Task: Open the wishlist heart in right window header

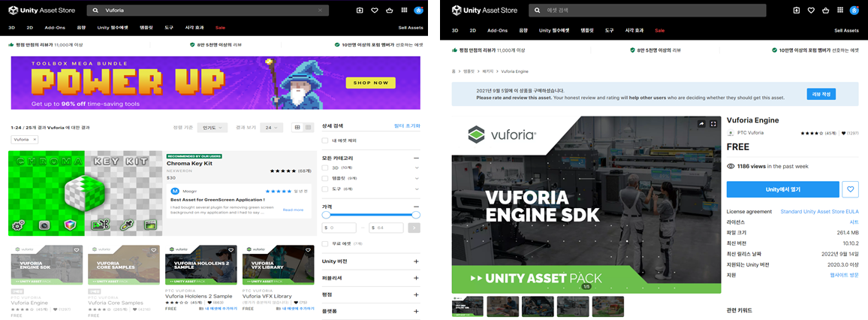Action: pos(811,11)
